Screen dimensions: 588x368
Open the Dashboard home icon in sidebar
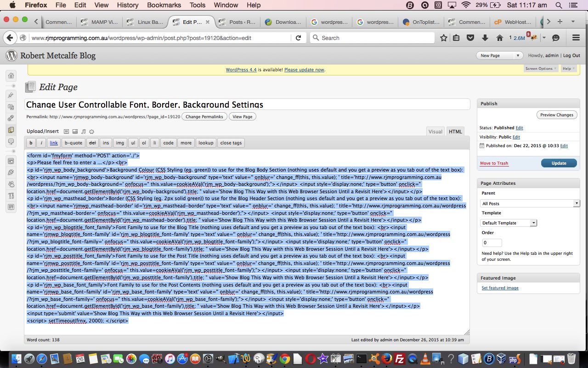11,76
